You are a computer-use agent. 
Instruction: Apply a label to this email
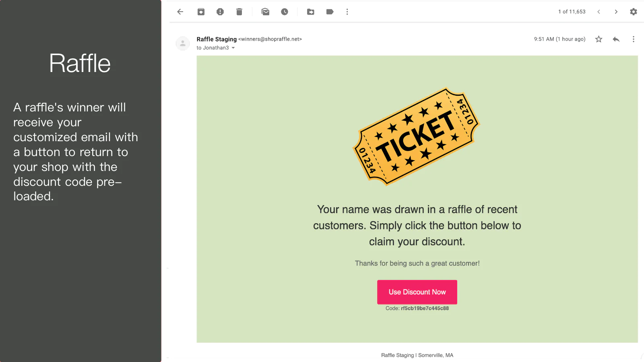(x=330, y=12)
